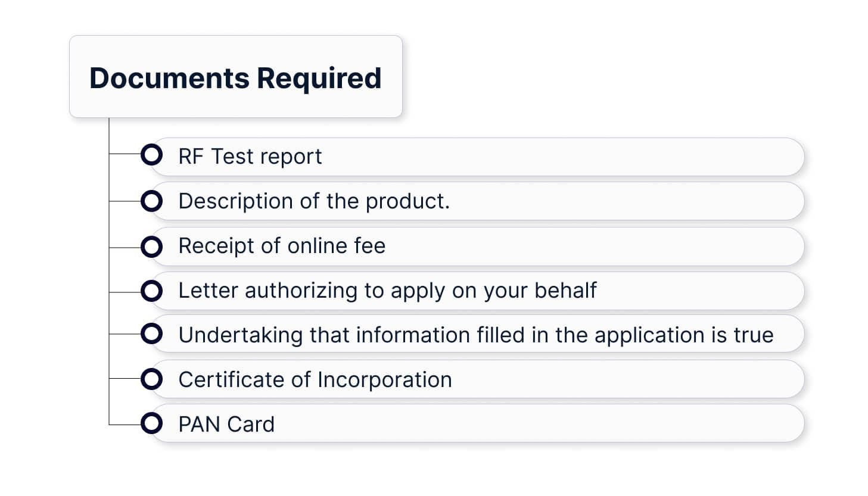Viewport: 868px width, 496px height.
Task: Click the word true ending the Undertaking item
Action: 753,335
